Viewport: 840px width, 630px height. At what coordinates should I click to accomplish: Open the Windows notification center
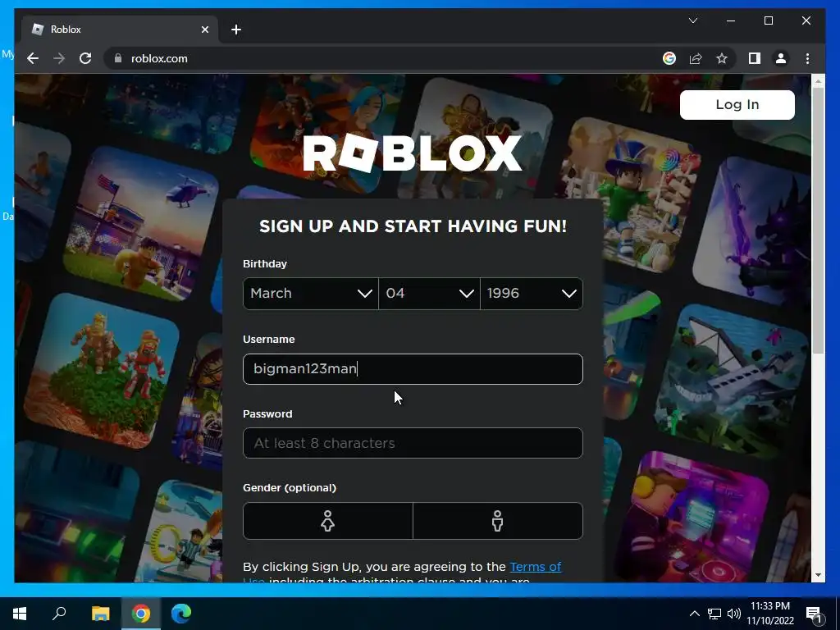[813, 614]
